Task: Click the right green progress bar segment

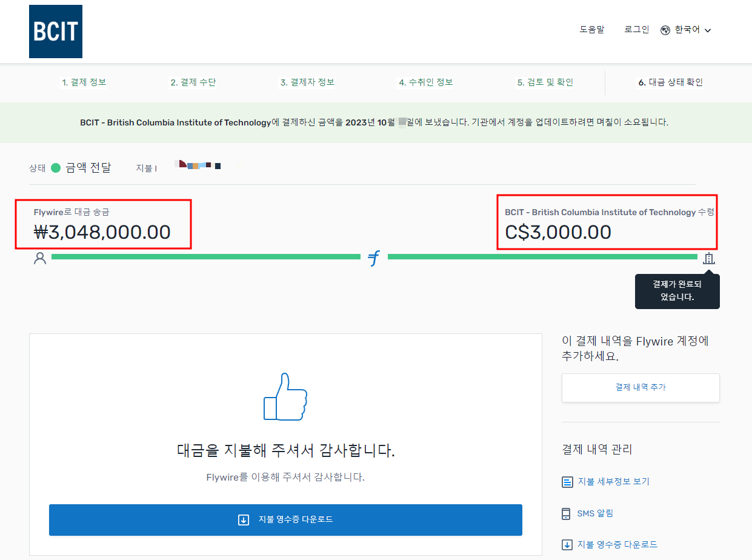Action: point(542,257)
